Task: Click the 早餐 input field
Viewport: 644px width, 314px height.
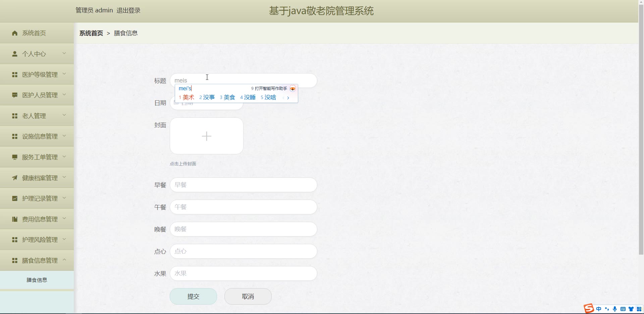Action: [x=244, y=185]
